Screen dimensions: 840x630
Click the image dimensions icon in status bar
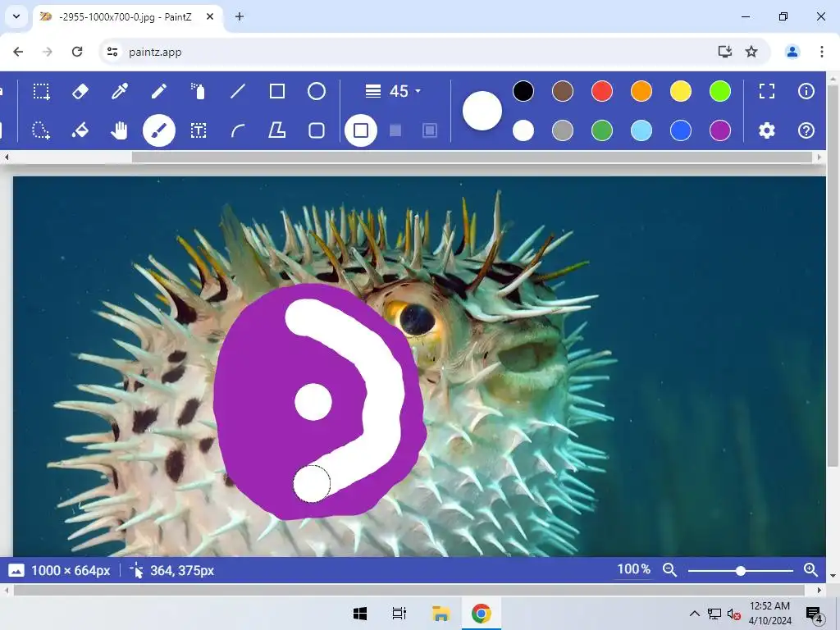click(x=16, y=571)
